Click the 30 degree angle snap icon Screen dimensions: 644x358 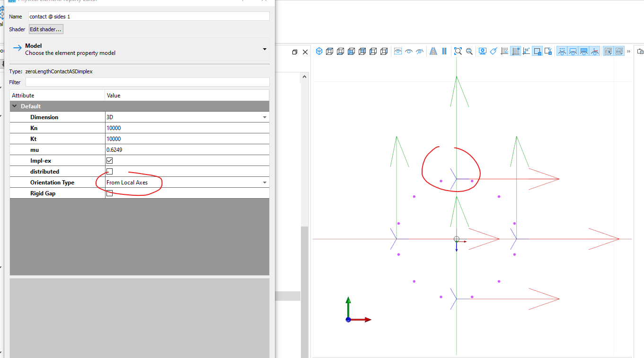526,51
